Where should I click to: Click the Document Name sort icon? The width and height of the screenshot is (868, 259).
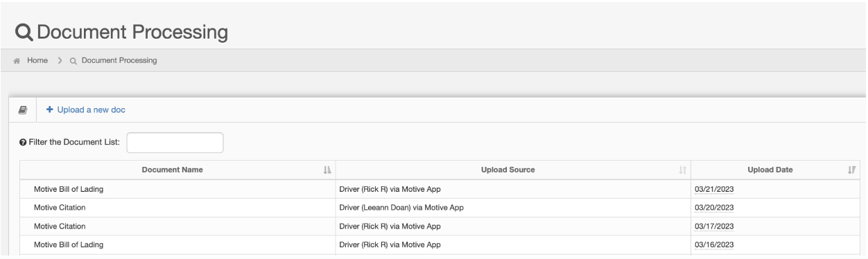(329, 170)
